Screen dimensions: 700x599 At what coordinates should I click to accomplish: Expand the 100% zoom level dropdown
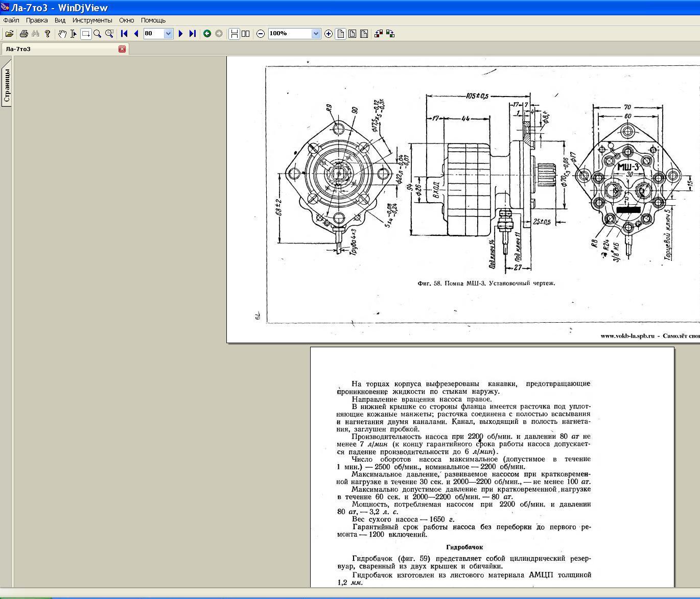(x=316, y=34)
